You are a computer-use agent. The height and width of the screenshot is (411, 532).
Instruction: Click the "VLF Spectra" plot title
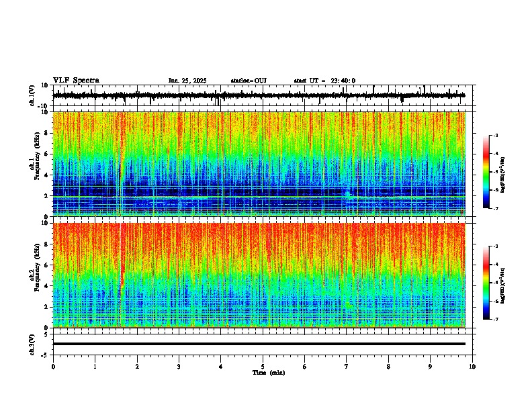coord(76,81)
